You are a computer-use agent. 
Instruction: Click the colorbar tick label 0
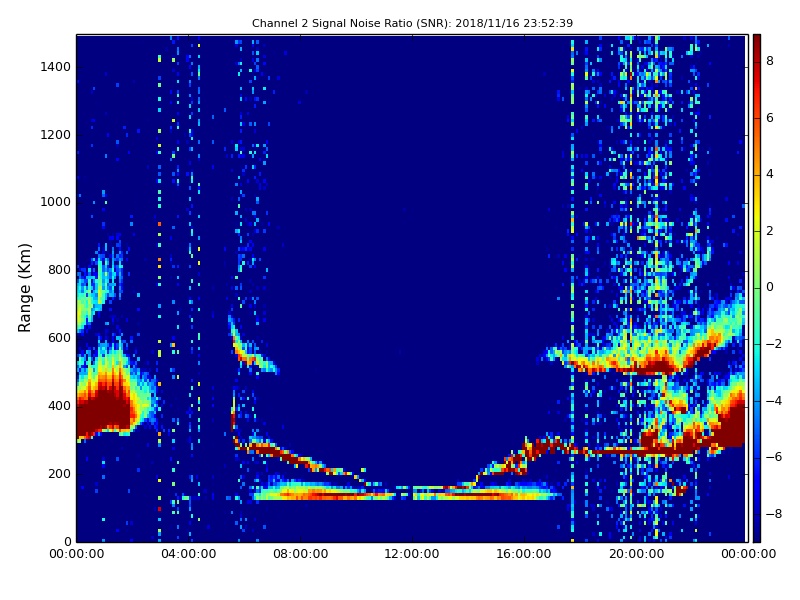[770, 287]
